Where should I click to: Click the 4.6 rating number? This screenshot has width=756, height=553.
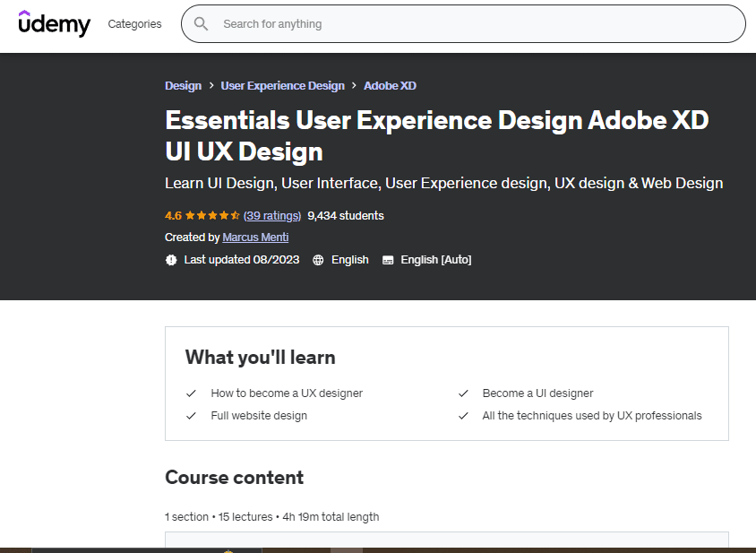[x=173, y=216]
